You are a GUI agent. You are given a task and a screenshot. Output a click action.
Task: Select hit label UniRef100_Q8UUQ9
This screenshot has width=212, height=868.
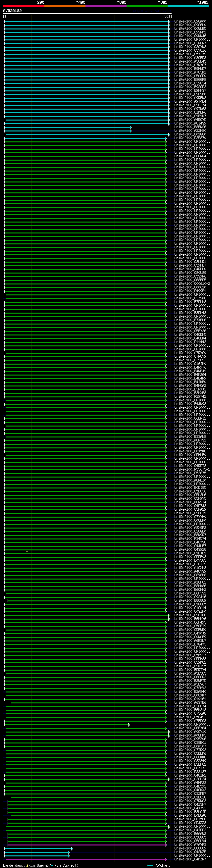coord(190,848)
